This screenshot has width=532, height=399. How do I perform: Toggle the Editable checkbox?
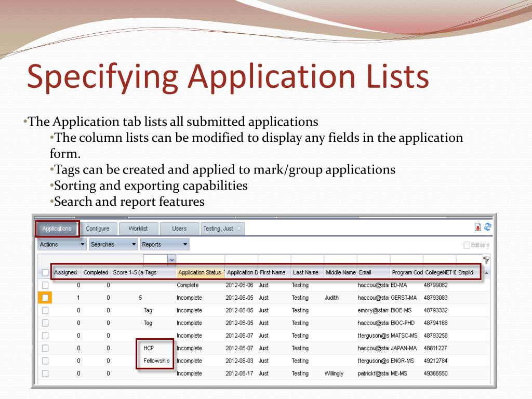pyautogui.click(x=467, y=245)
